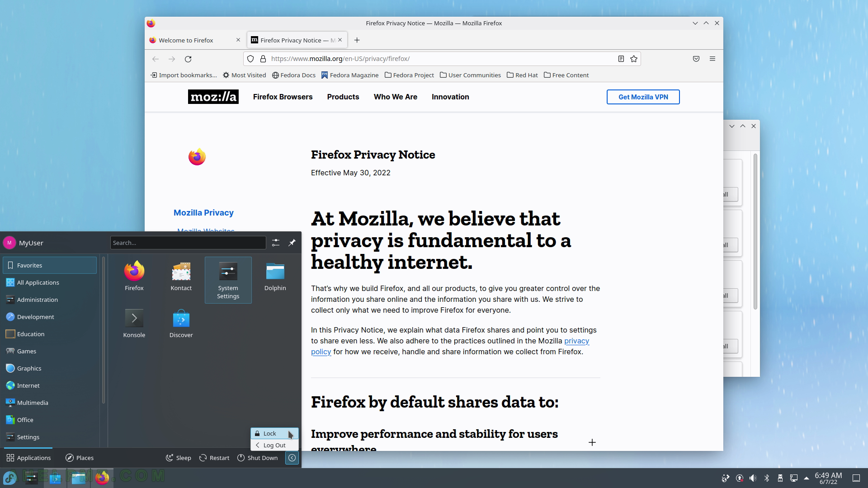Image resolution: width=868 pixels, height=488 pixels.
Task: Launch Konsole terminal from Favorites
Action: pos(134,324)
